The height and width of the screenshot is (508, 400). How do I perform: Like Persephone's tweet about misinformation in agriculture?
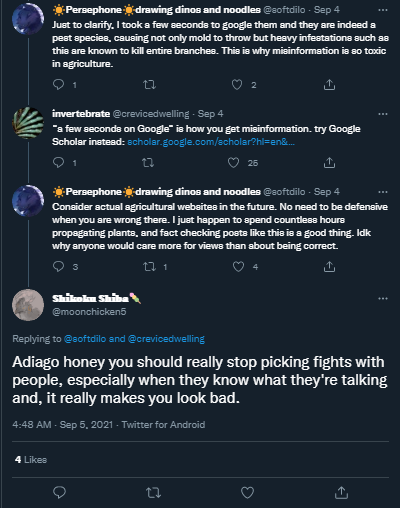[237, 85]
